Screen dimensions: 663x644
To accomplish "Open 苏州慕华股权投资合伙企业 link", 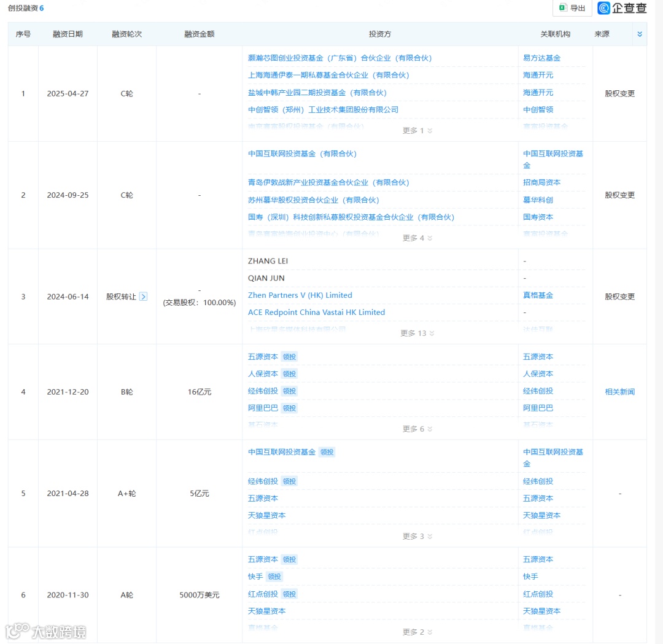I will click(x=313, y=200).
